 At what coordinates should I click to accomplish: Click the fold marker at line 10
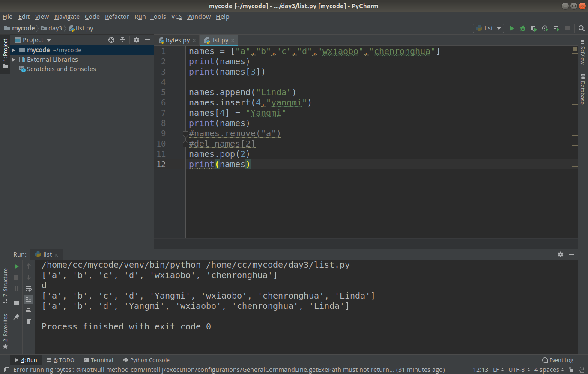[185, 144]
